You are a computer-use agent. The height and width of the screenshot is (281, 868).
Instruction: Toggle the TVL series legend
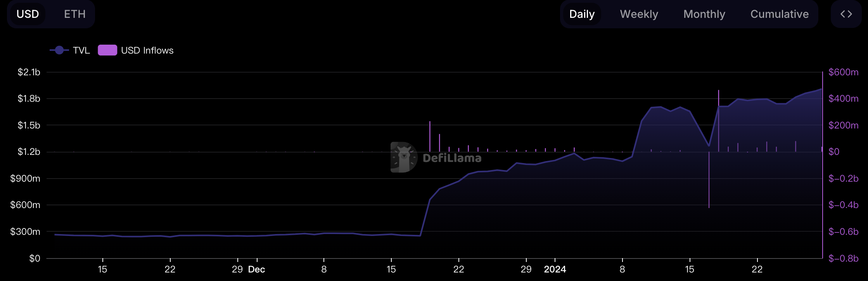coord(70,50)
